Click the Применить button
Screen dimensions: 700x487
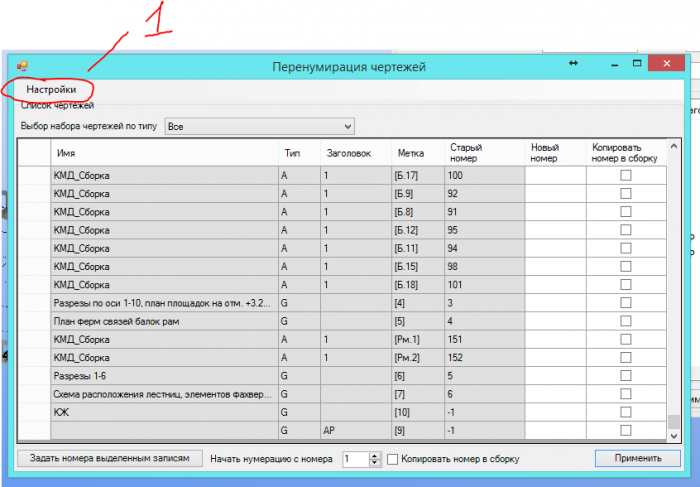pos(638,458)
